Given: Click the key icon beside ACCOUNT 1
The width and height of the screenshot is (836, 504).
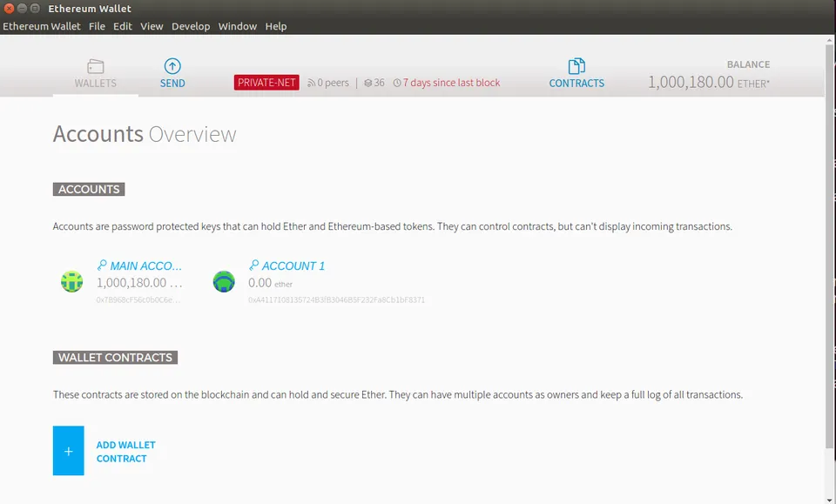Looking at the screenshot, I should 253,265.
